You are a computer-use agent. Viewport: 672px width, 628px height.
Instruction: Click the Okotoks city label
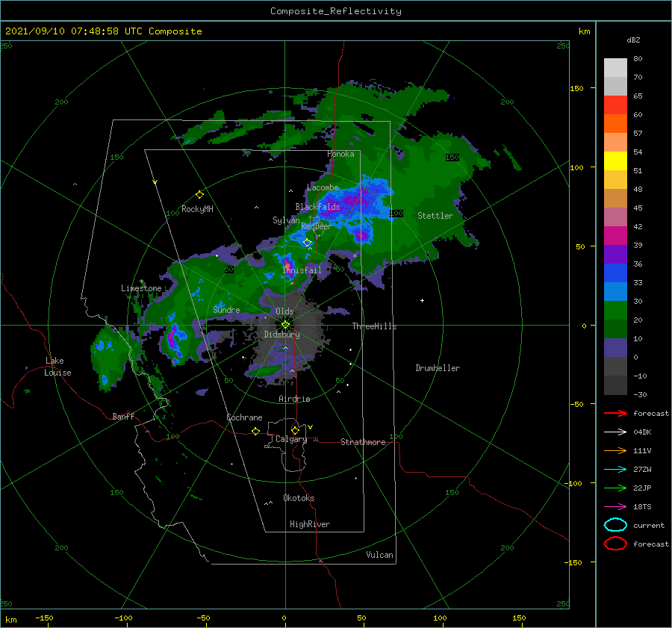click(299, 498)
